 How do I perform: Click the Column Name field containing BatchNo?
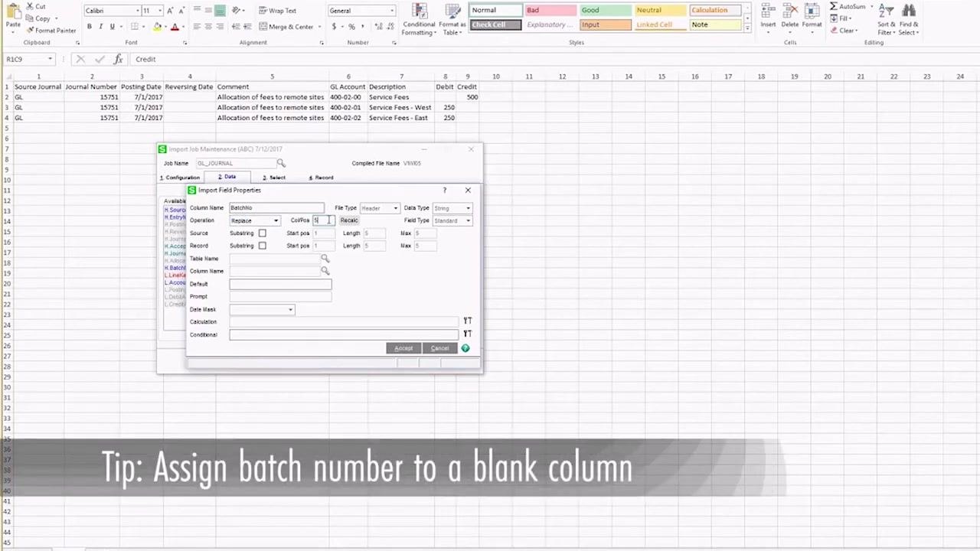[x=276, y=208]
